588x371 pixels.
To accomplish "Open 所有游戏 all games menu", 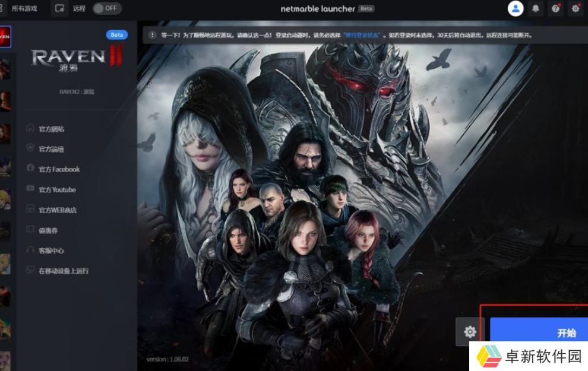I will pos(24,8).
